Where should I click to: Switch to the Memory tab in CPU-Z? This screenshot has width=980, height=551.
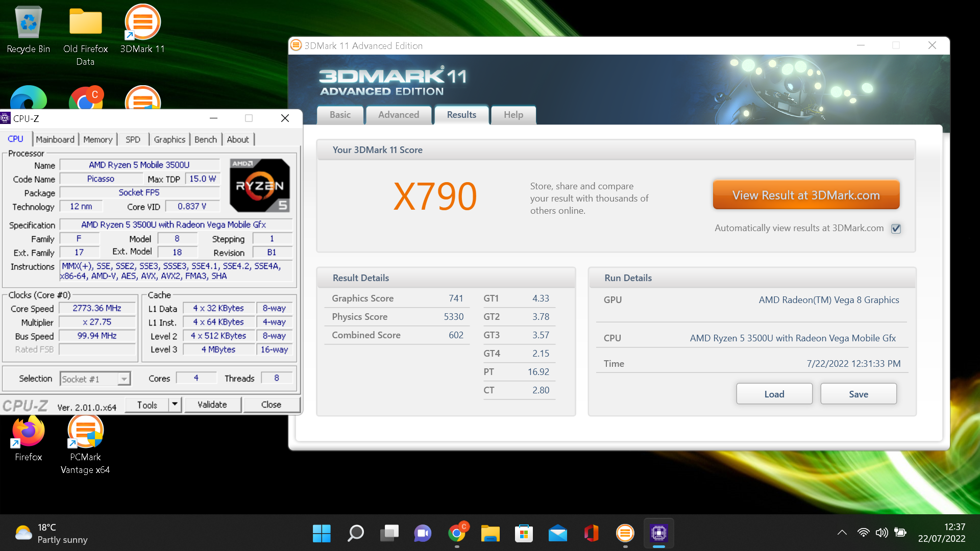click(x=97, y=139)
